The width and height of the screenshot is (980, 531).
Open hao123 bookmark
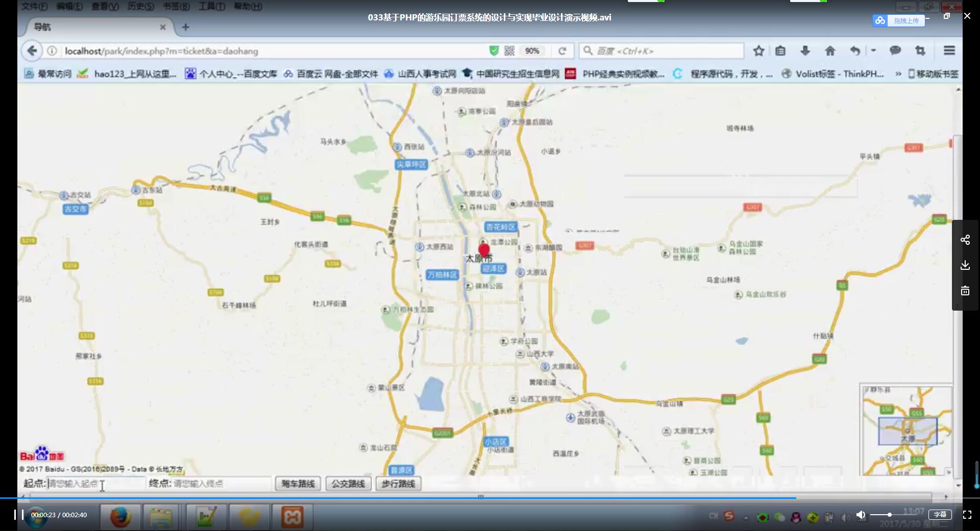127,74
